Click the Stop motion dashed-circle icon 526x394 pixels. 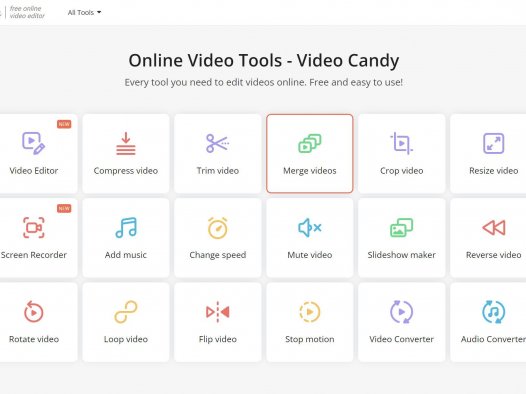(x=310, y=312)
